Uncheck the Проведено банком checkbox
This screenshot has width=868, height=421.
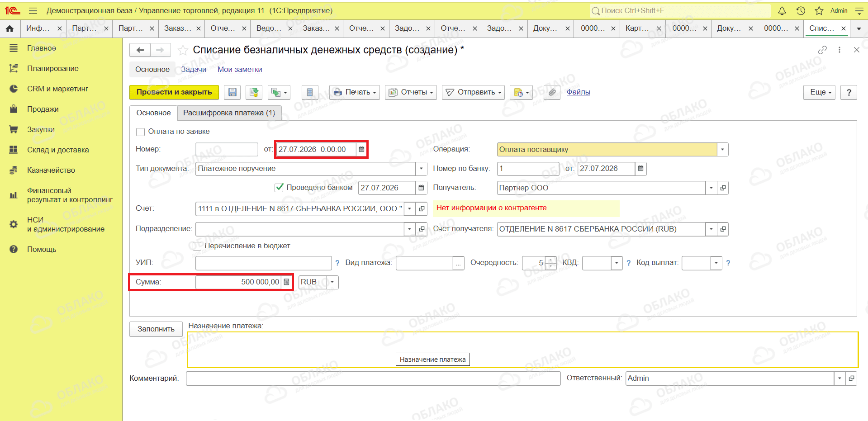coord(279,188)
